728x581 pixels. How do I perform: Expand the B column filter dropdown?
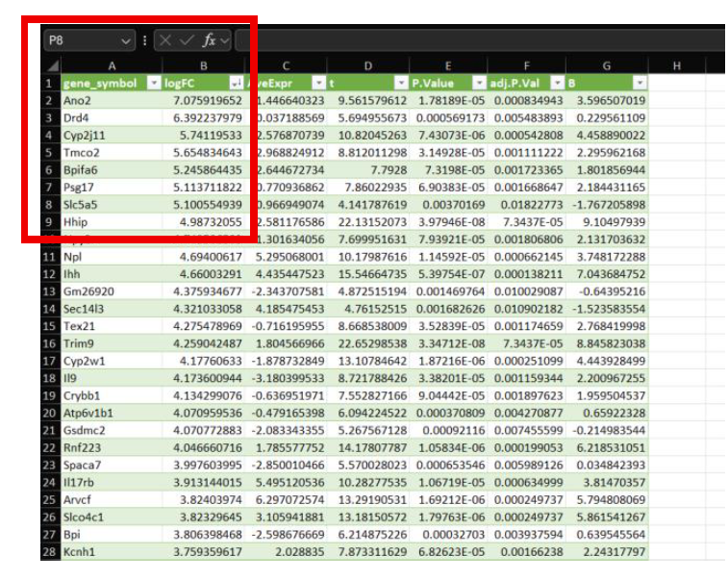(x=640, y=83)
